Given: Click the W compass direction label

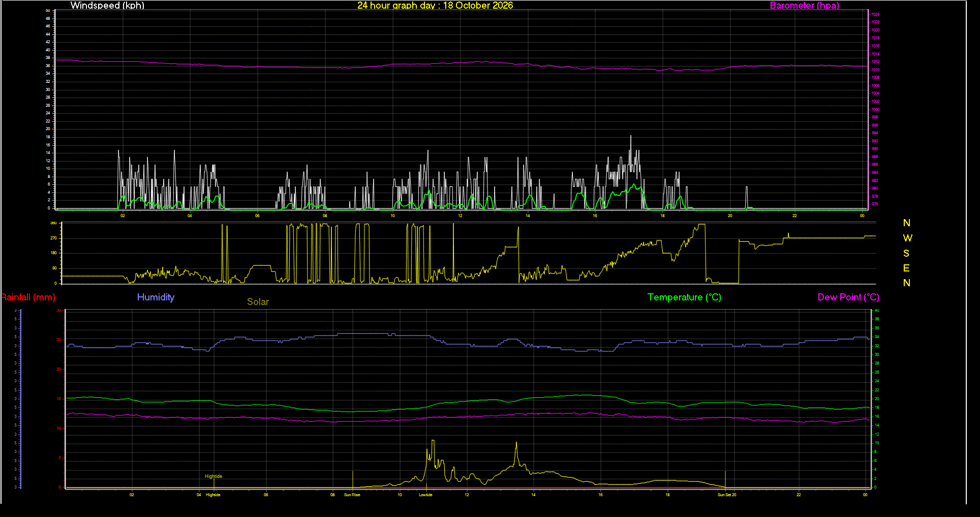Looking at the screenshot, I should click(907, 238).
